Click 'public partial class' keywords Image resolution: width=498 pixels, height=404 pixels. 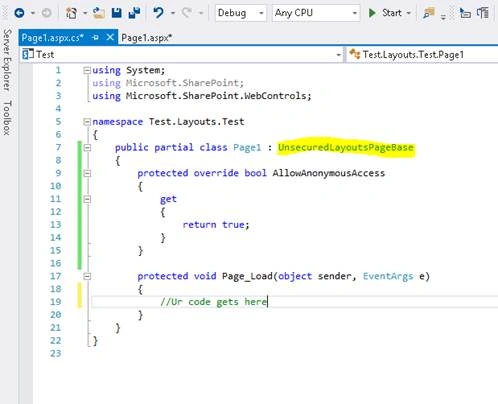(x=171, y=147)
